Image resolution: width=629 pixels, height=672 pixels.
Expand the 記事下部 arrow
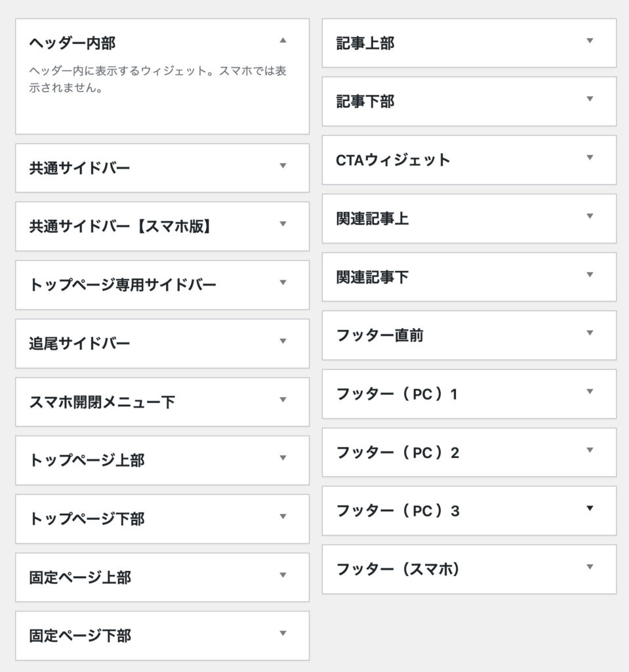coord(590,100)
